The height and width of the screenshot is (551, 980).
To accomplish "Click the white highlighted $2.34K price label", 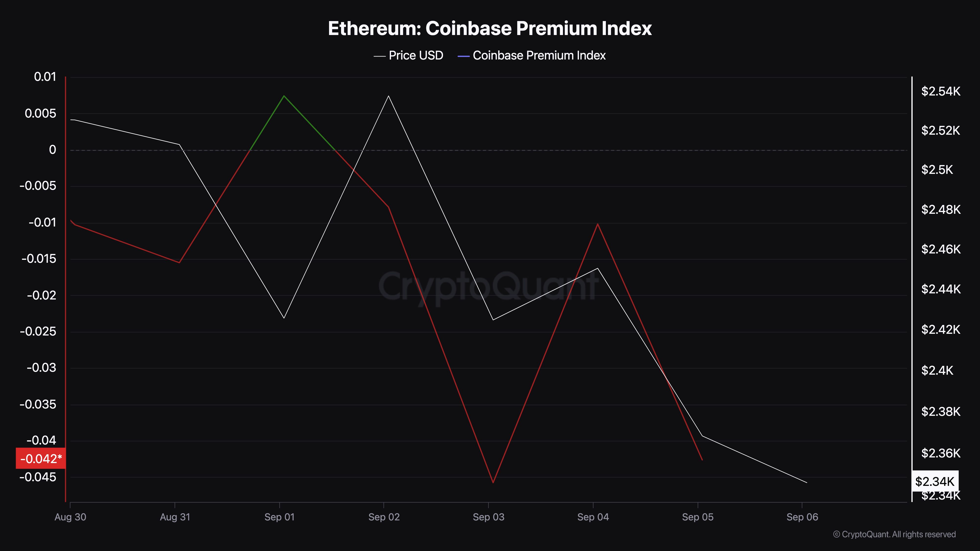I will (x=935, y=481).
